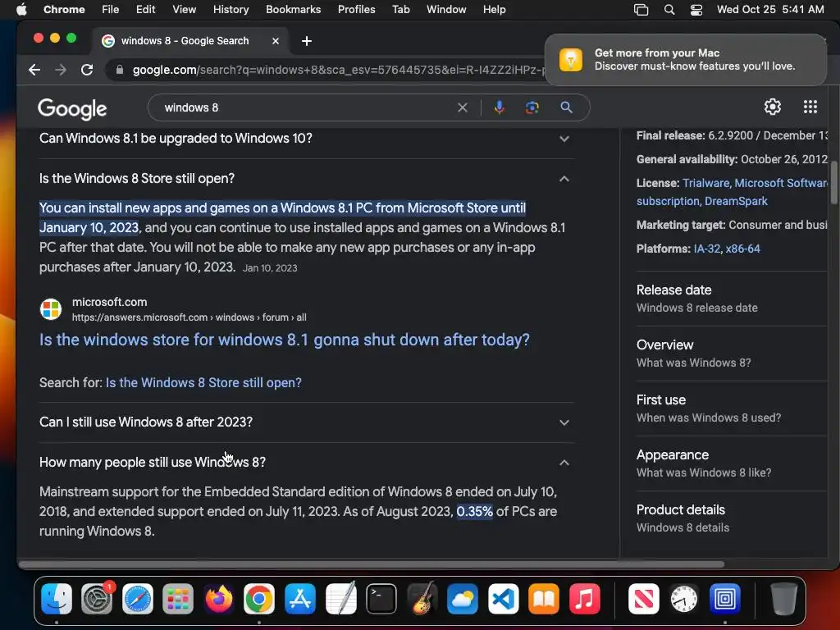This screenshot has height=630, width=840.
Task: Open GarageBand from the dock
Action: (422, 598)
